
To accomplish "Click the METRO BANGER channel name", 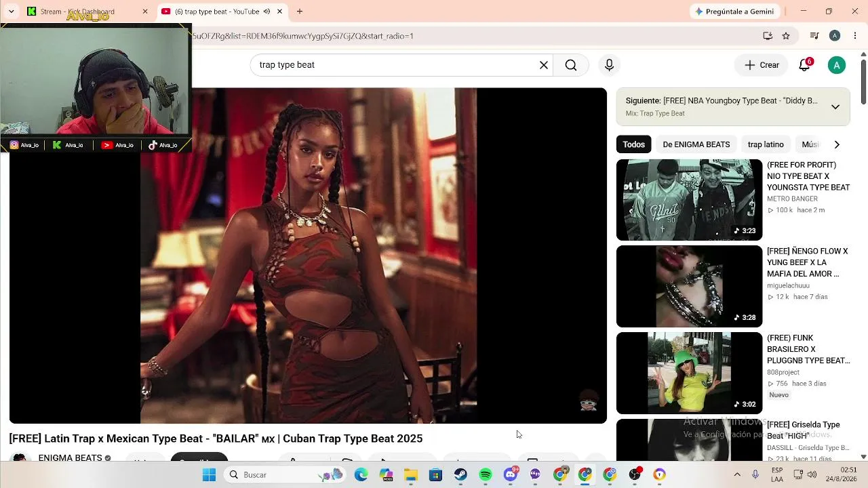I will click(x=792, y=199).
